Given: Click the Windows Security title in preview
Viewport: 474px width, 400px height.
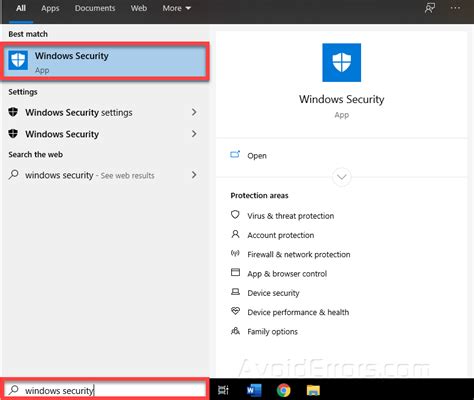Looking at the screenshot, I should [x=341, y=99].
